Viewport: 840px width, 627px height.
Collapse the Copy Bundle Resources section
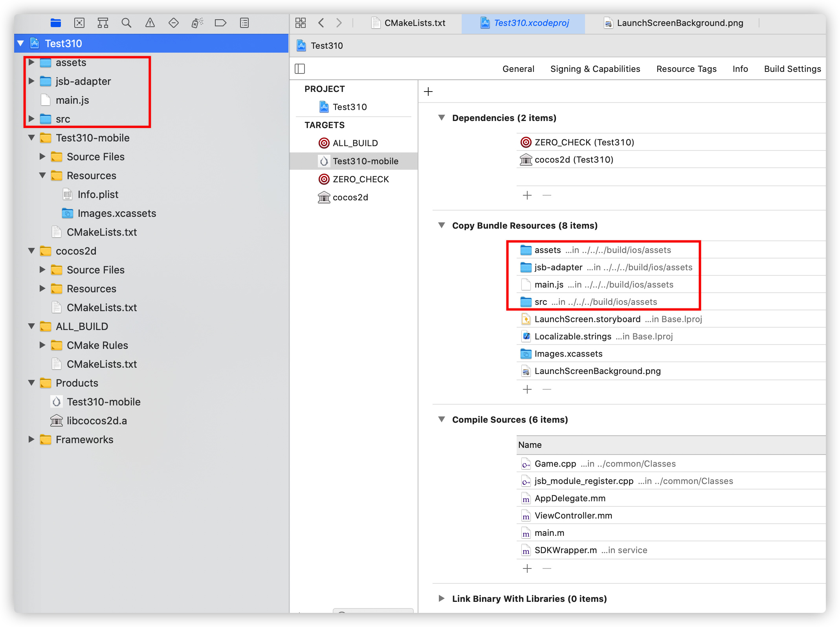(x=442, y=225)
